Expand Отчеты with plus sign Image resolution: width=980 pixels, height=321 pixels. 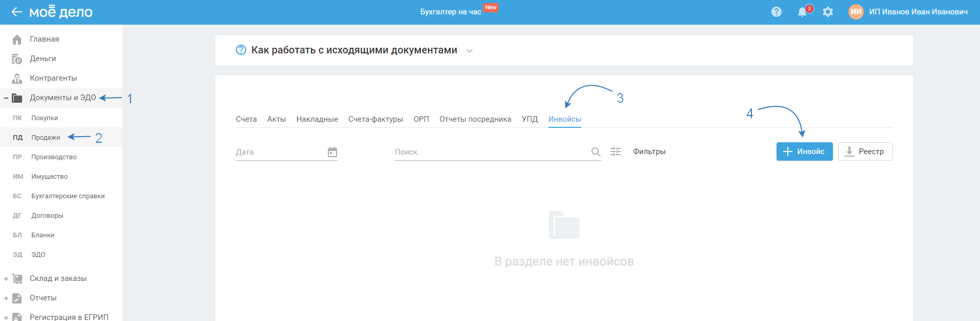point(6,298)
